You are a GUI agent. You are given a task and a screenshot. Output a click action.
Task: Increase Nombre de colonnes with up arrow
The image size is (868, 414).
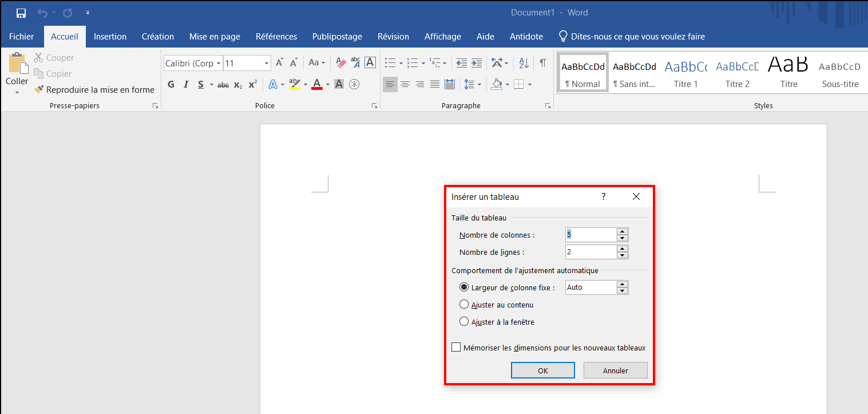(x=623, y=231)
